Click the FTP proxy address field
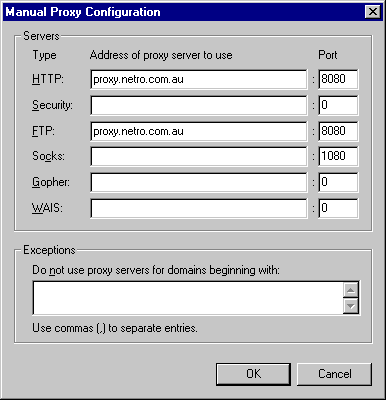This screenshot has width=386, height=400. (199, 131)
